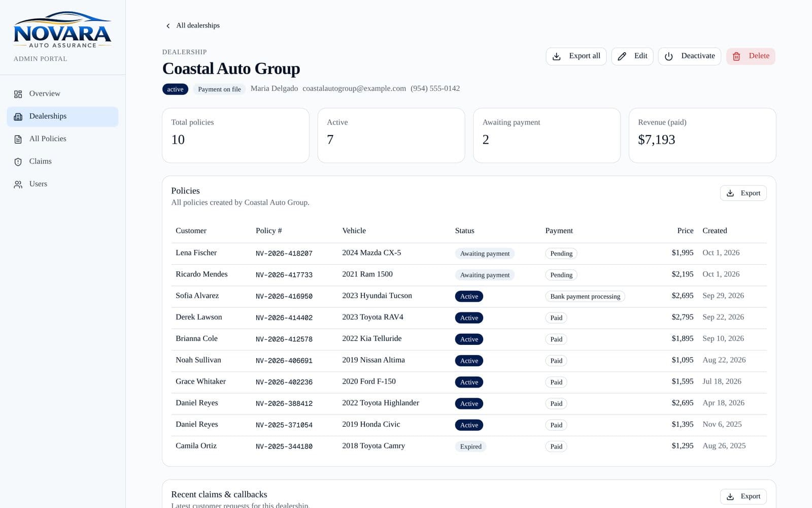Click the Overview grid icon in sidebar
812x508 pixels.
tap(18, 94)
